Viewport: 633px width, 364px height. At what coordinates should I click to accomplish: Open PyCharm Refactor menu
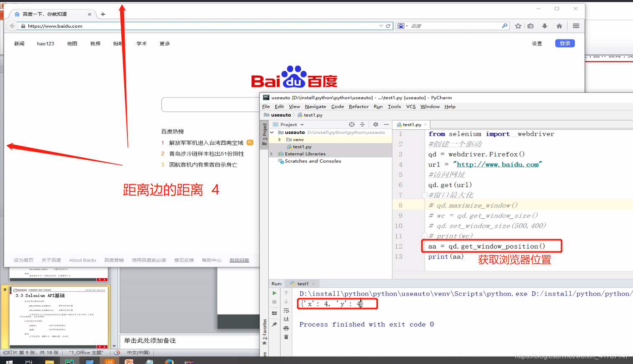pyautogui.click(x=359, y=107)
